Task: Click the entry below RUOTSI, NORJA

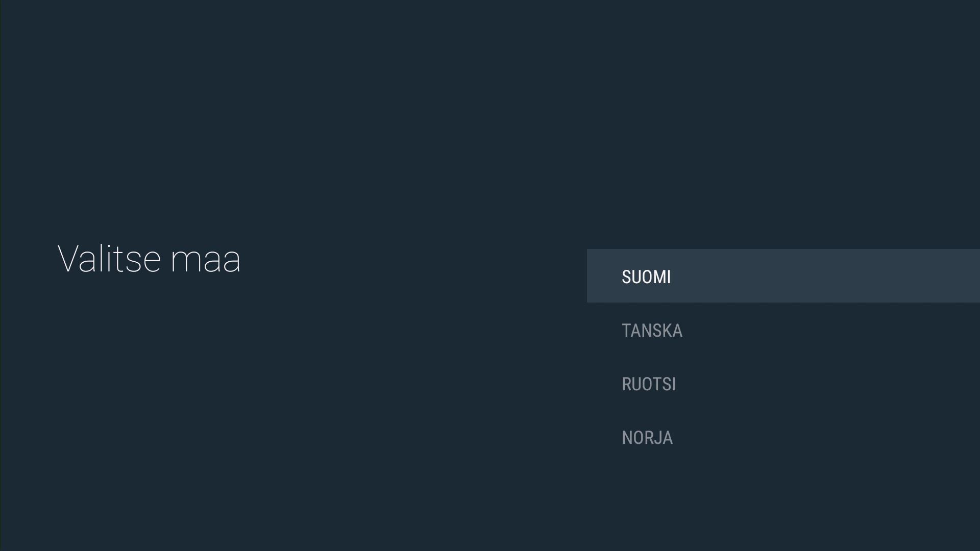Action: click(x=647, y=437)
